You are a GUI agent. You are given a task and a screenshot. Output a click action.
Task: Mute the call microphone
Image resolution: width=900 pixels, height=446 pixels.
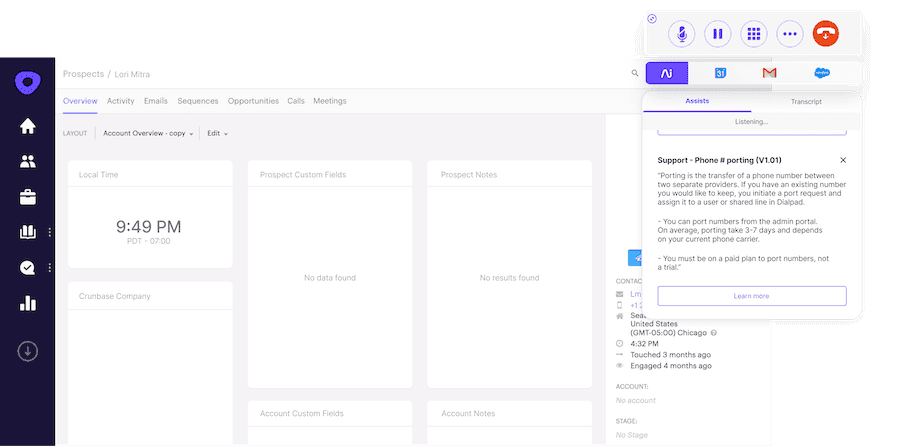682,34
